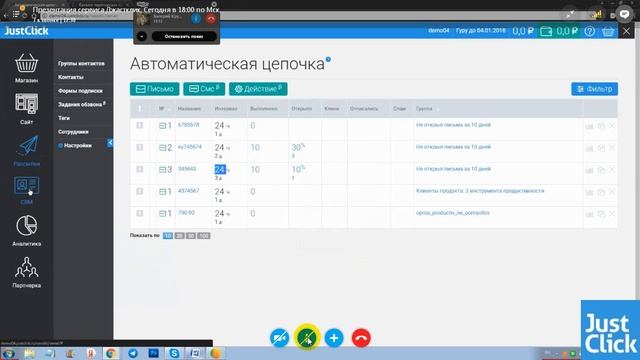The height and width of the screenshot is (360, 640).
Task: Open Сотрудники menu item
Action: (73, 132)
